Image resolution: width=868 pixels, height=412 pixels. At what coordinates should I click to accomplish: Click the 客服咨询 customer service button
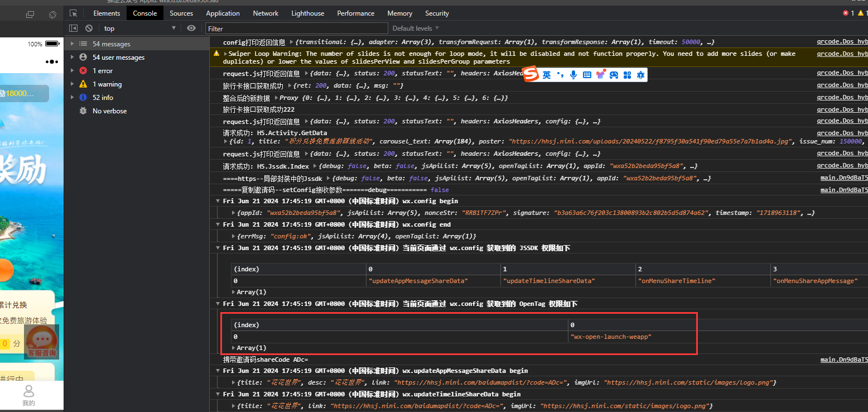point(42,342)
